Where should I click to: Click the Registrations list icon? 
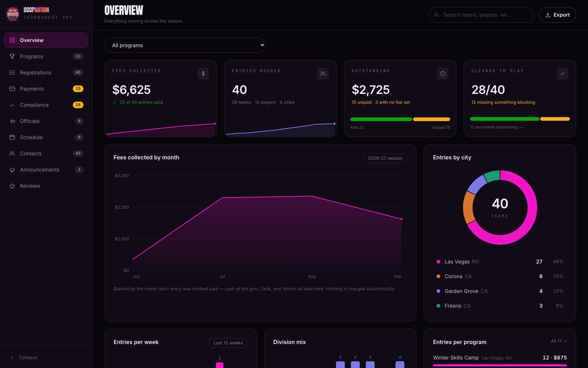click(x=12, y=72)
